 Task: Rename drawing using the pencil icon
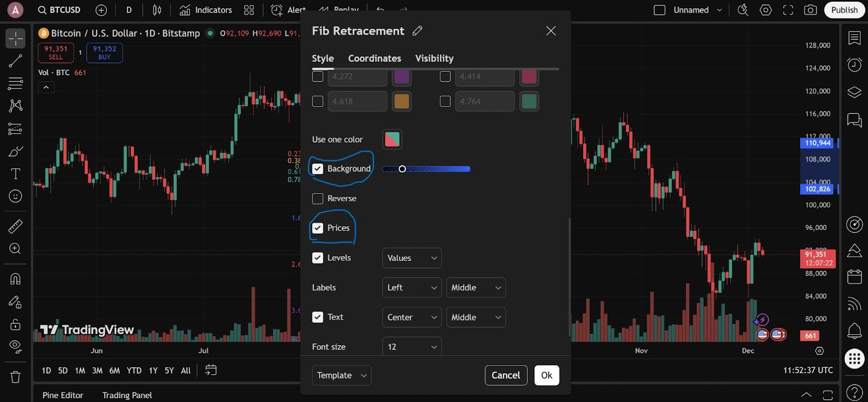(x=417, y=31)
